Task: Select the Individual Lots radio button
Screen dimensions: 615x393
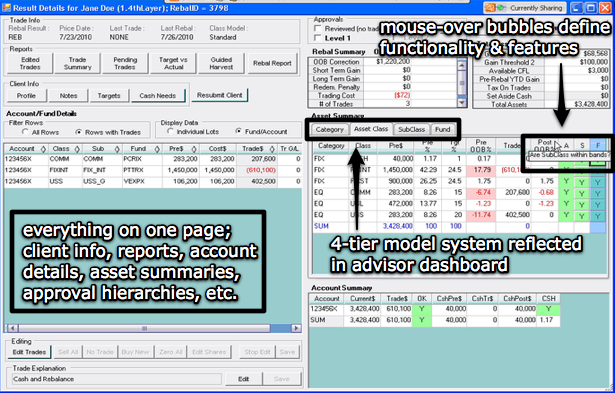Action: (170, 131)
